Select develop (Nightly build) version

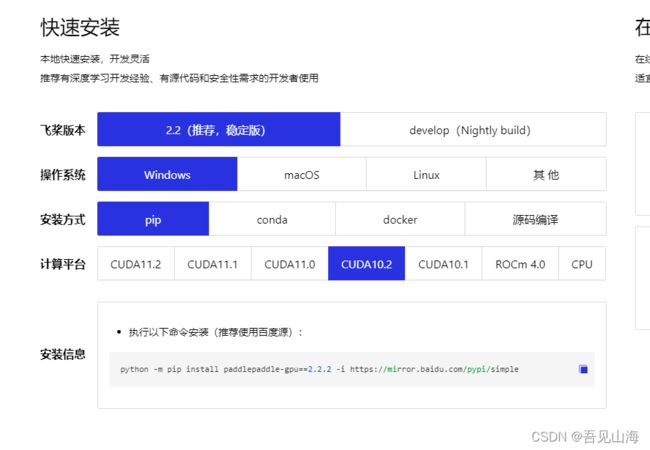473,129
